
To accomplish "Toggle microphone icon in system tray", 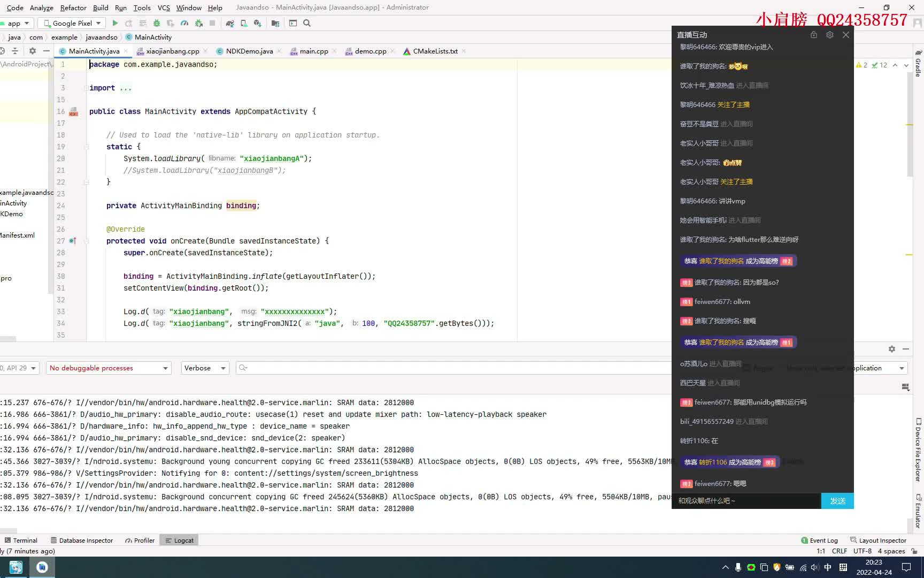I will (x=738, y=567).
